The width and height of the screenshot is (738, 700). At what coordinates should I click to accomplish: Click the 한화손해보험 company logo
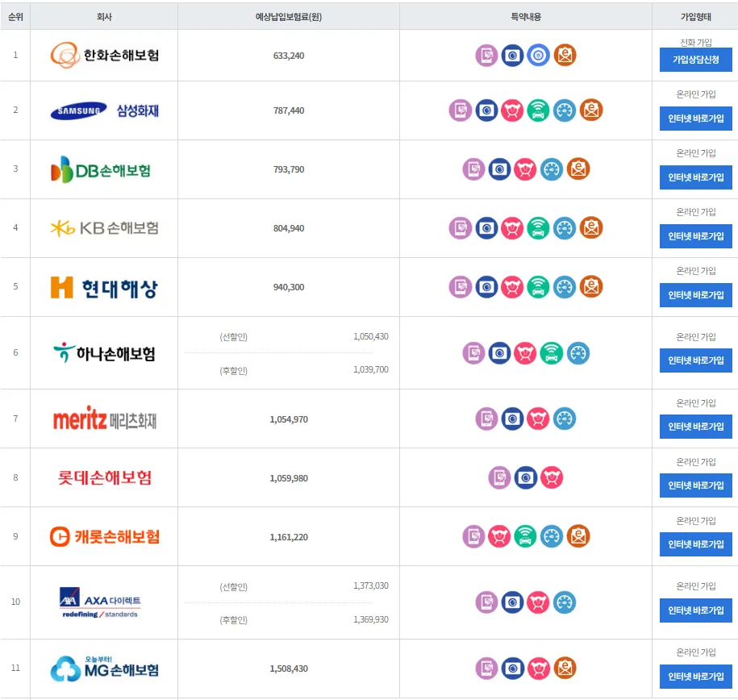point(105,55)
